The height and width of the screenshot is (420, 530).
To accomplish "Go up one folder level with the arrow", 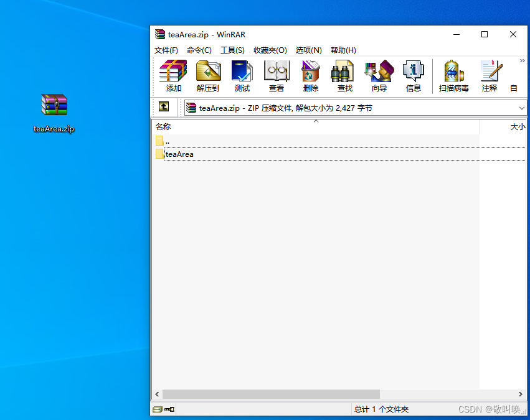I will pos(164,106).
